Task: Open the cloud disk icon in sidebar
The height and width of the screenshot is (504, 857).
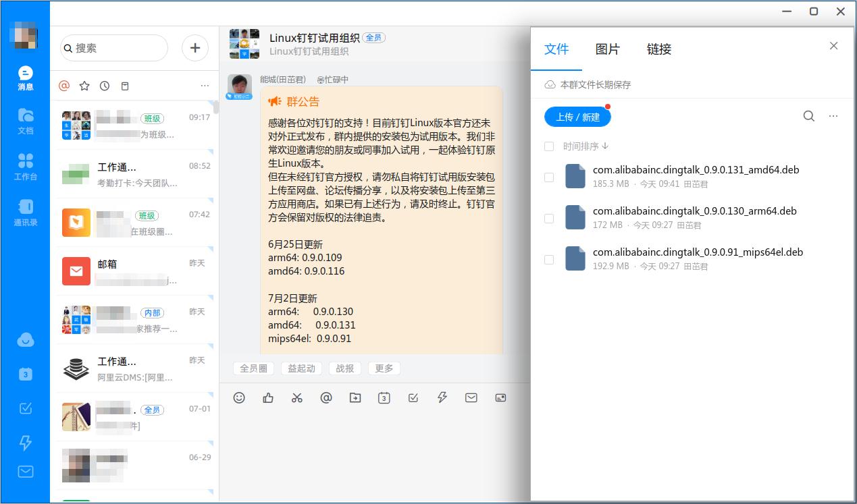Action: tap(26, 340)
